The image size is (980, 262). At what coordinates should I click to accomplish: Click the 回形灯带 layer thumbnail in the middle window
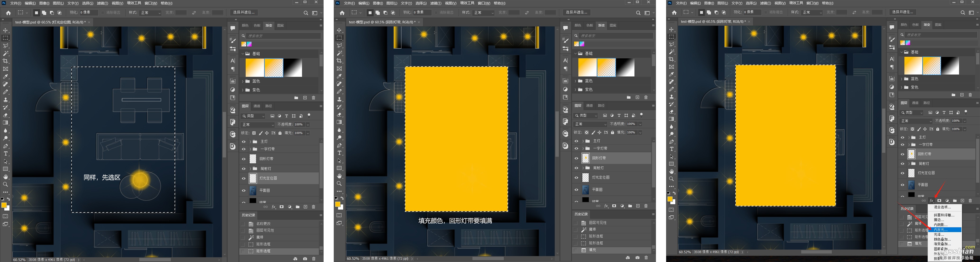pos(586,158)
